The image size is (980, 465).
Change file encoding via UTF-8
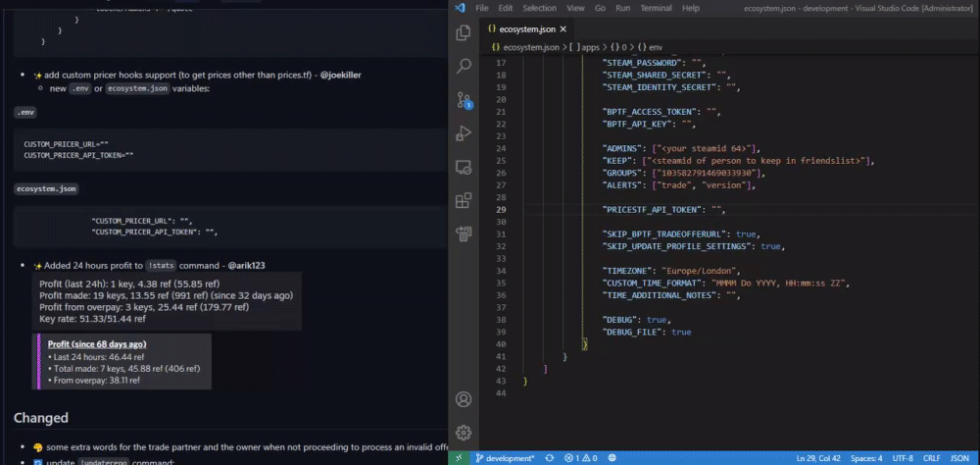tap(901, 458)
